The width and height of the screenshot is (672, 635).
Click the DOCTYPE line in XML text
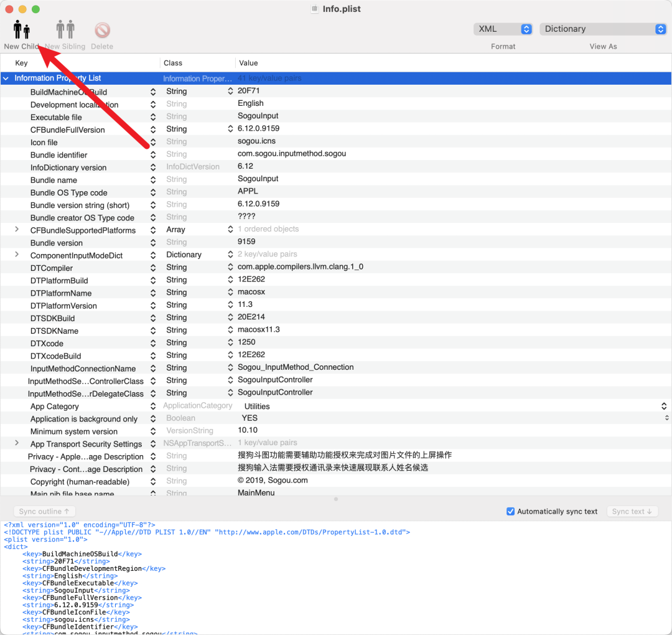pyautogui.click(x=207, y=532)
